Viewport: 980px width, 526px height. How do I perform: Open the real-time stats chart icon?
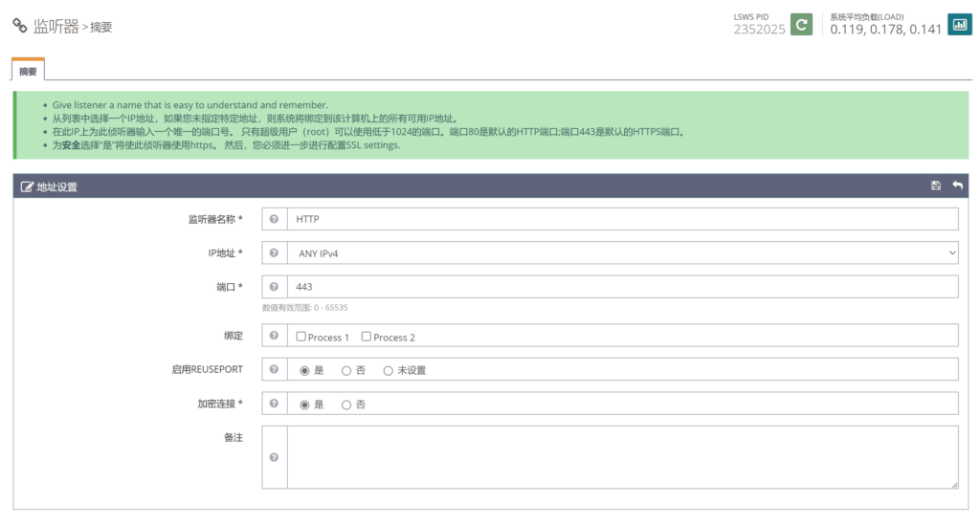pos(958,24)
